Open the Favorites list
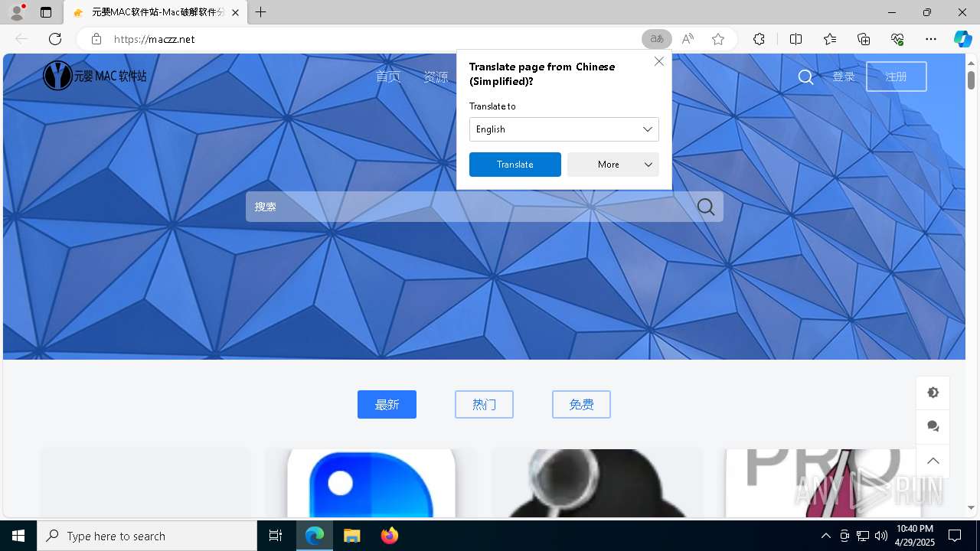Viewport: 980px width, 551px height. [x=830, y=39]
